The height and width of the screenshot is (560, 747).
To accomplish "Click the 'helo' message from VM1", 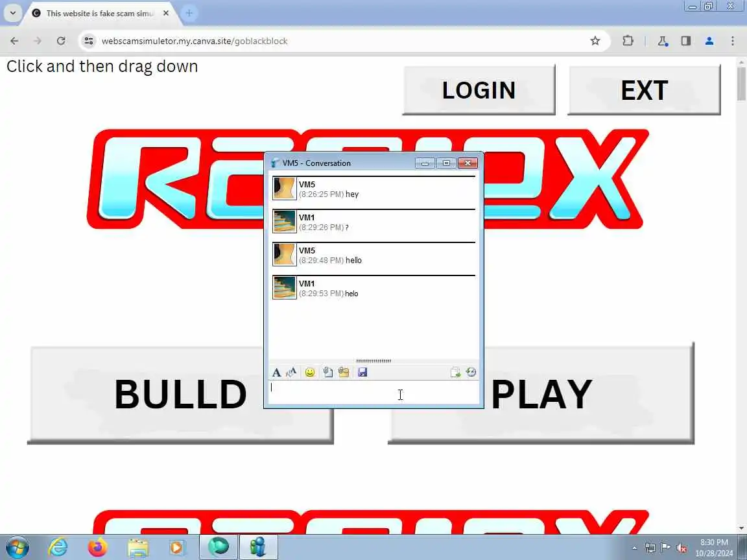I will tap(351, 294).
